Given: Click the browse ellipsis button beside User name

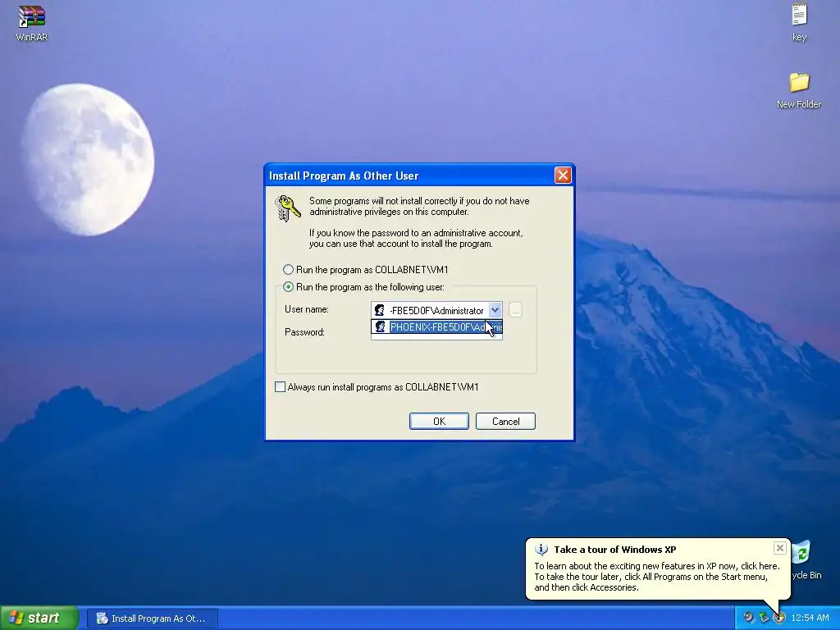Looking at the screenshot, I should pos(515,310).
